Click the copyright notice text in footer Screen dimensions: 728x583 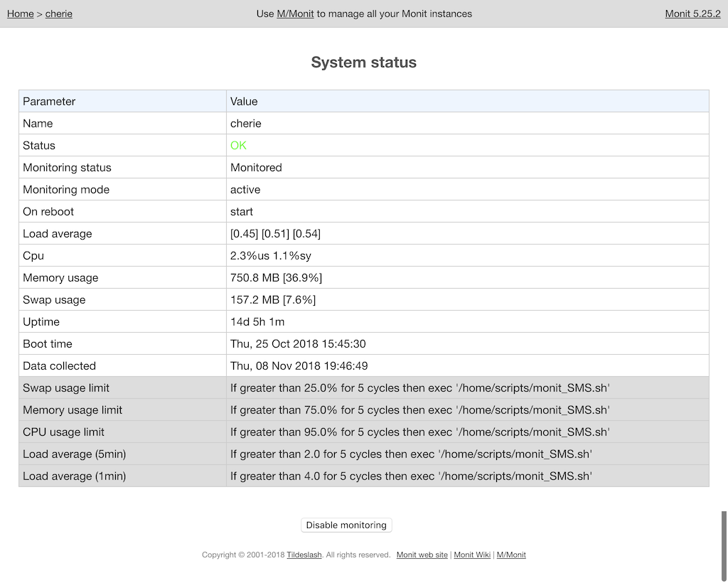(x=296, y=555)
